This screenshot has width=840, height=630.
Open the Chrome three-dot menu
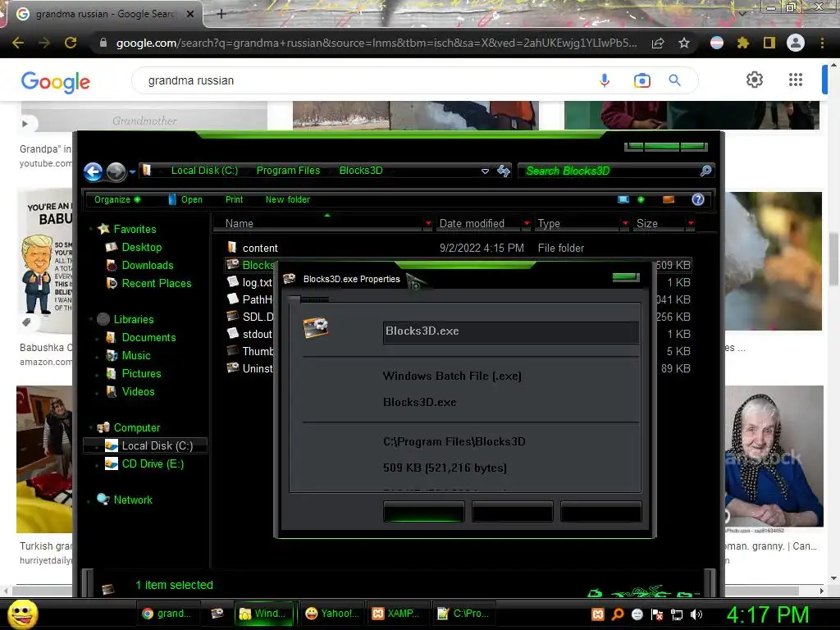coord(822,43)
